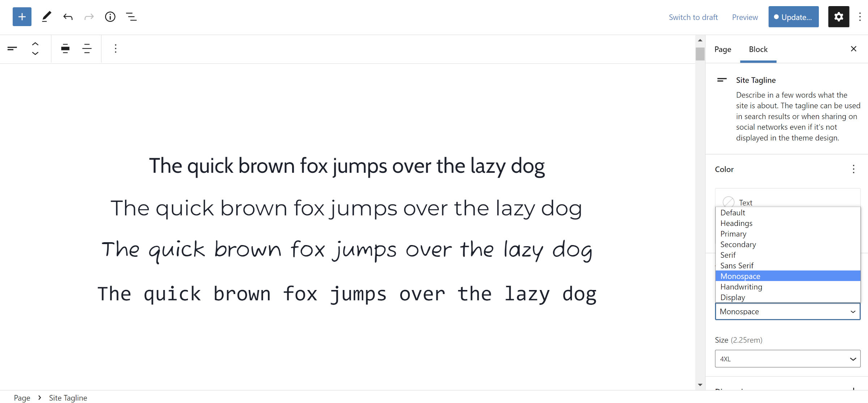Select the Handwriting font option
This screenshot has height=403, width=868.
click(x=741, y=287)
